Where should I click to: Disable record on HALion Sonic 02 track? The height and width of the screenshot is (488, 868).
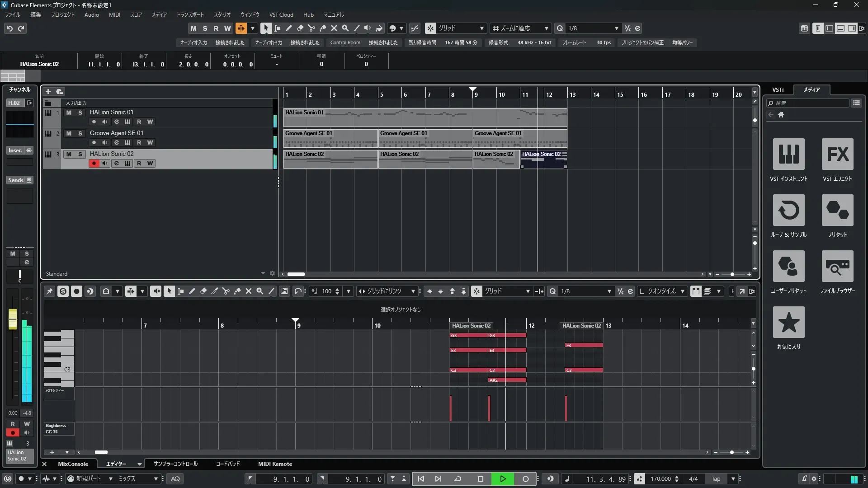(94, 163)
